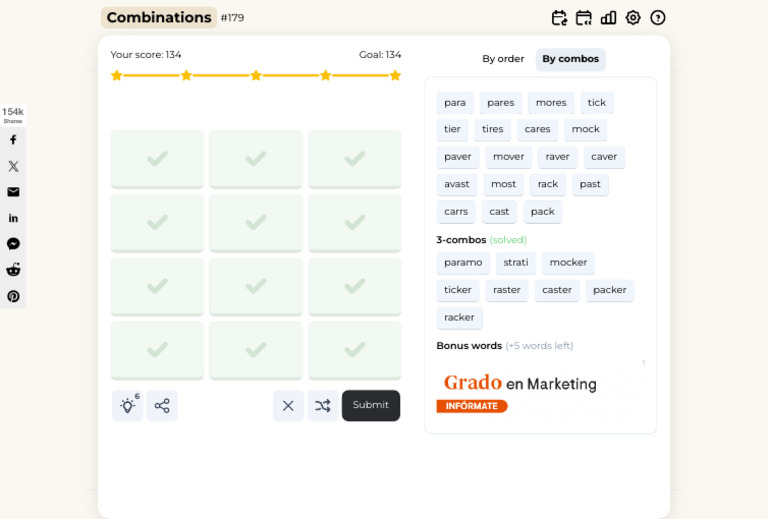Open the previous puzzles calendar icon
The height and width of the screenshot is (519, 768).
pyautogui.click(x=583, y=18)
